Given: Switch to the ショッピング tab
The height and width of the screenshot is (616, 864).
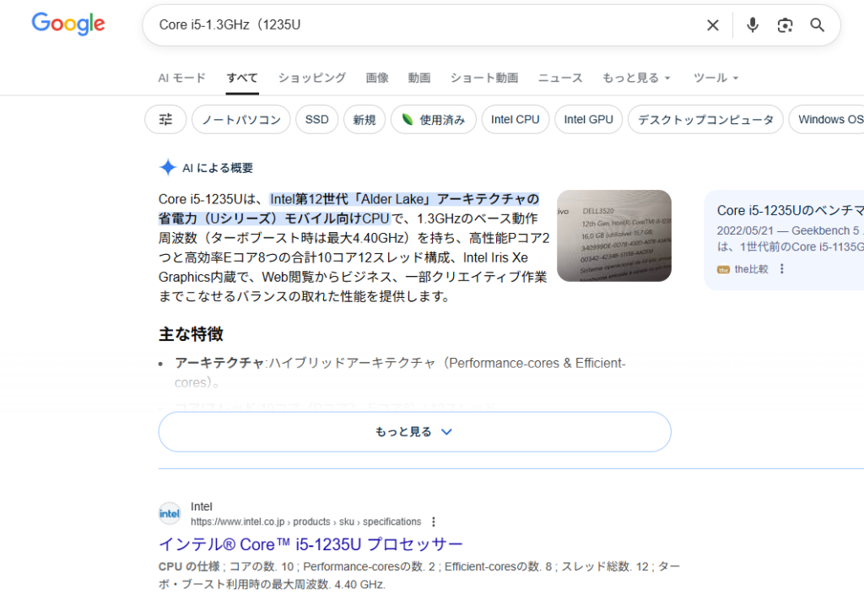Looking at the screenshot, I should coord(311,78).
